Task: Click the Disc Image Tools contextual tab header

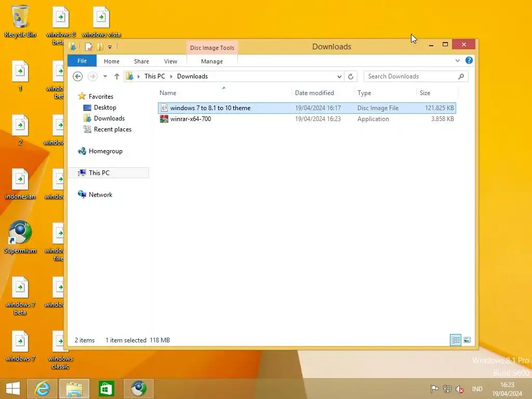Action: tap(212, 48)
